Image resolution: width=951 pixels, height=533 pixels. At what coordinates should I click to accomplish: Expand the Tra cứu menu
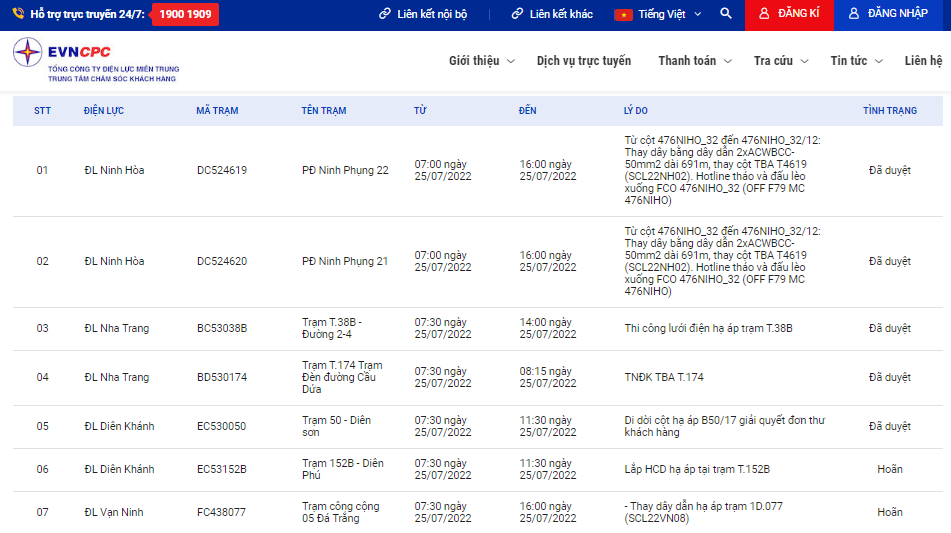pos(780,61)
